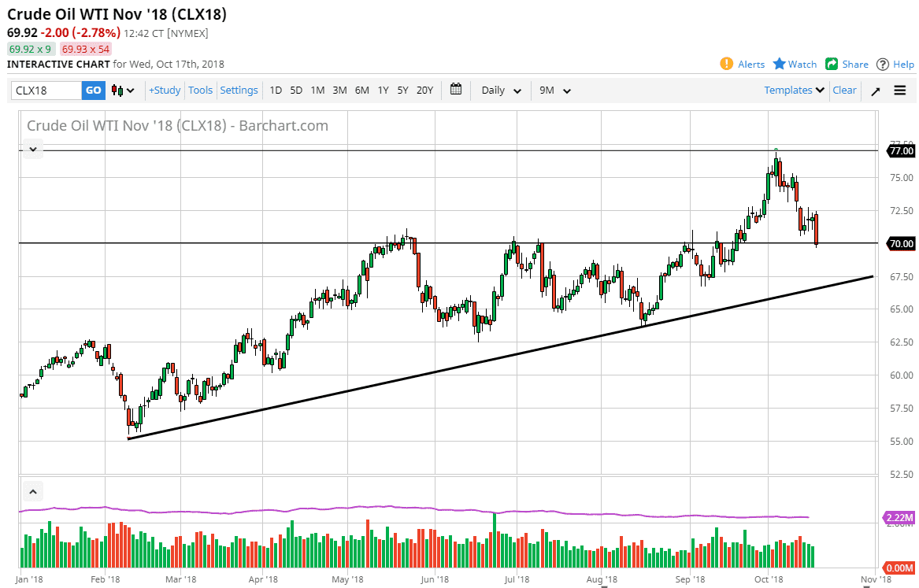Click the green Share icon

[831, 64]
